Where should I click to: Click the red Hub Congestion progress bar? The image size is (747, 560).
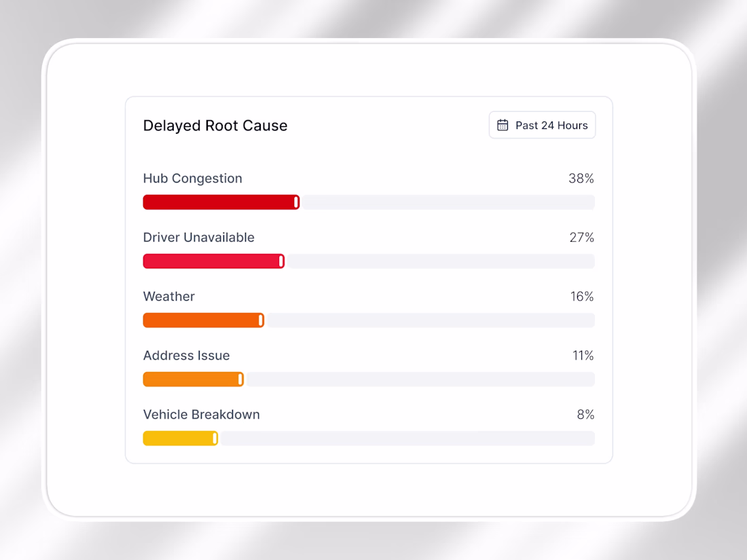(x=221, y=202)
